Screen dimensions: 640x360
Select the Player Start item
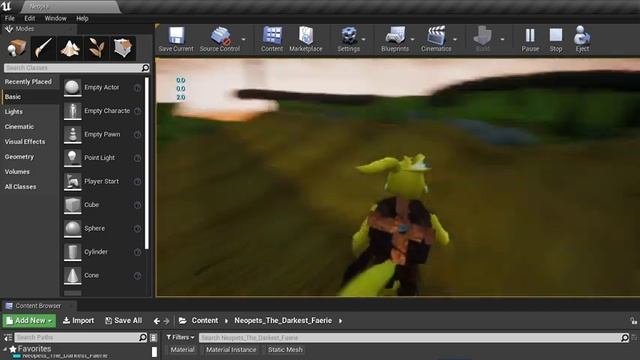tap(102, 181)
